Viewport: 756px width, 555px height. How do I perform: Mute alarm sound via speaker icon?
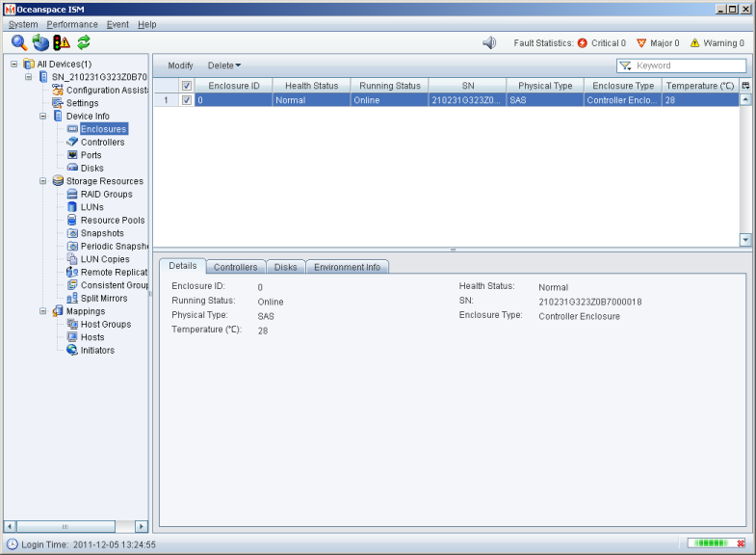(x=489, y=43)
